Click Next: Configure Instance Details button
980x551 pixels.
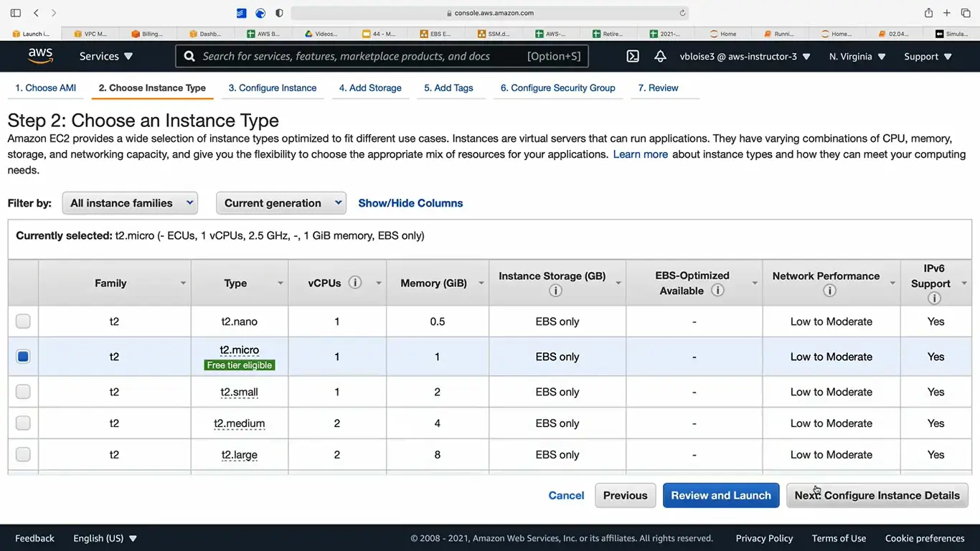(877, 495)
